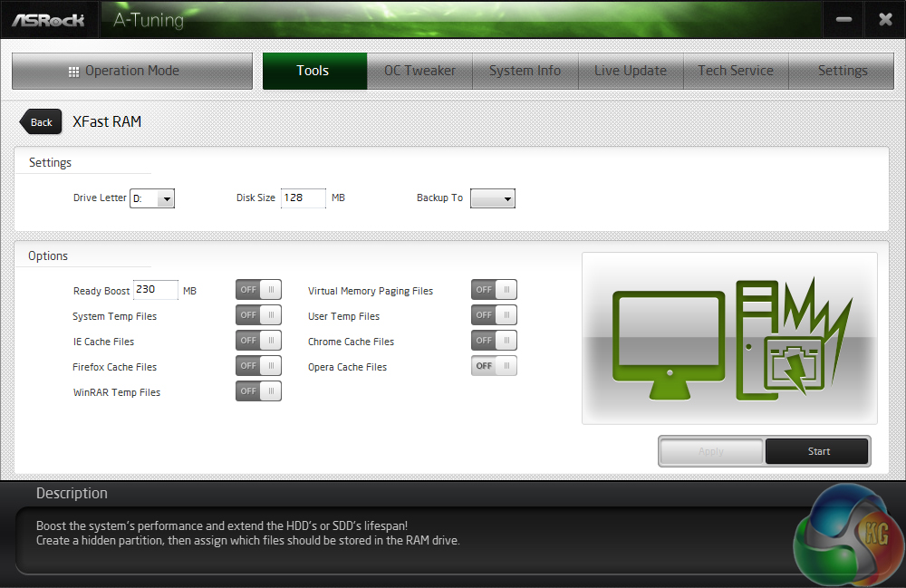Screen dimensions: 906x588
Task: Click the 'Opera Cache Files' label
Action: (x=347, y=367)
